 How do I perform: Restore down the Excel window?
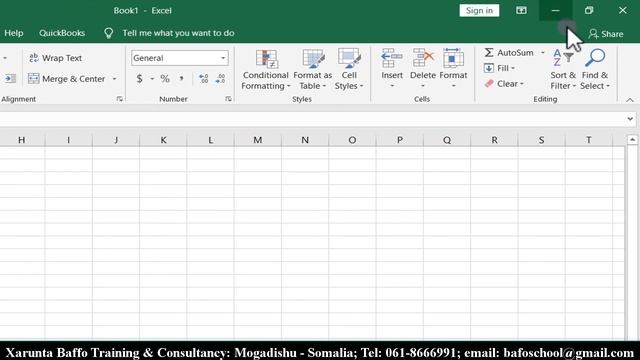(589, 11)
